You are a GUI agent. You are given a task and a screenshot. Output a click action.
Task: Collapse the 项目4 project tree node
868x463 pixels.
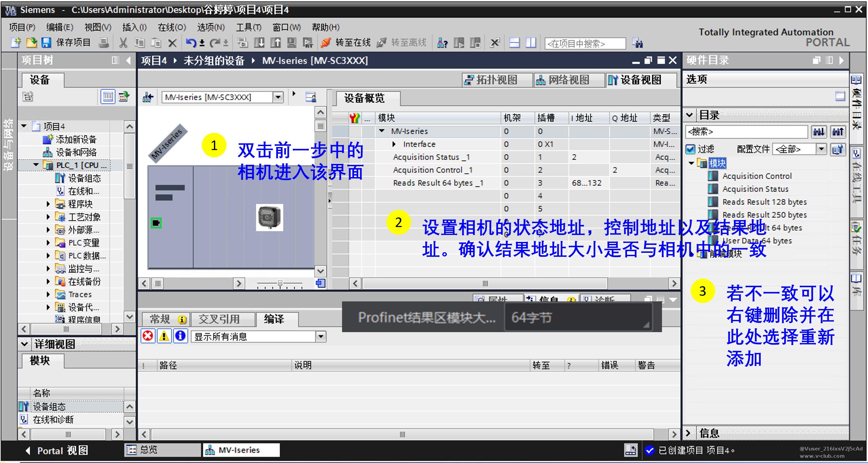[24, 126]
